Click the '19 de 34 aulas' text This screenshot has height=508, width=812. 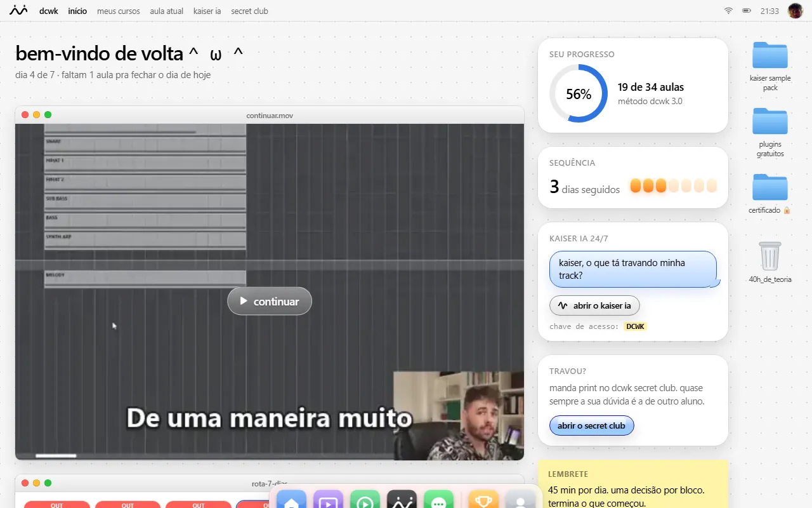click(x=651, y=87)
